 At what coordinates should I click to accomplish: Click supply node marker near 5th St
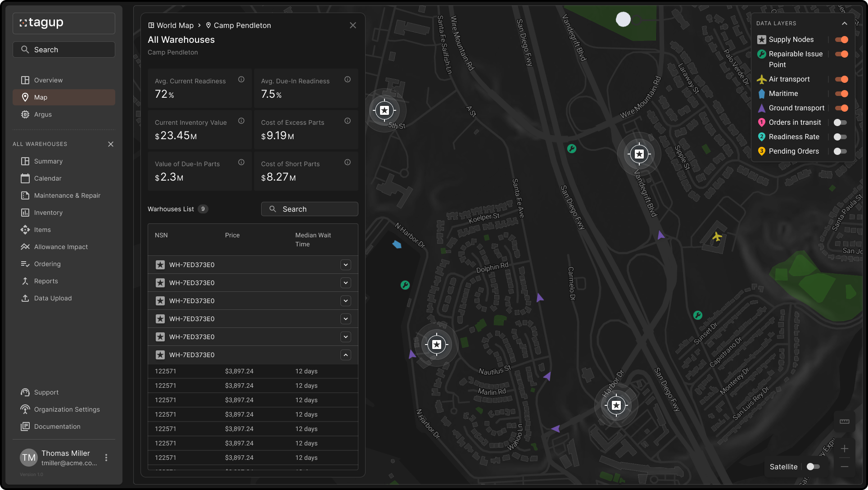384,110
